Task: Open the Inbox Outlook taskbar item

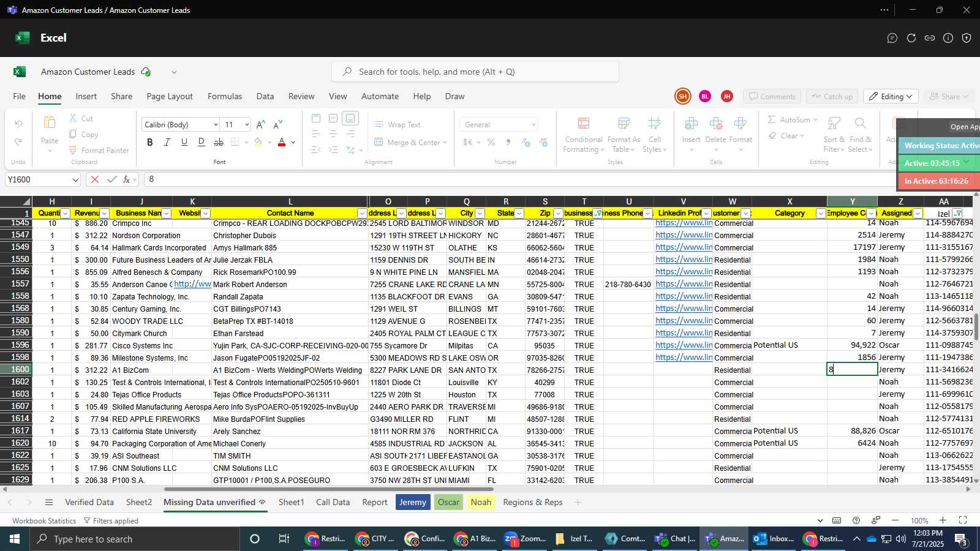Action: coord(773,539)
